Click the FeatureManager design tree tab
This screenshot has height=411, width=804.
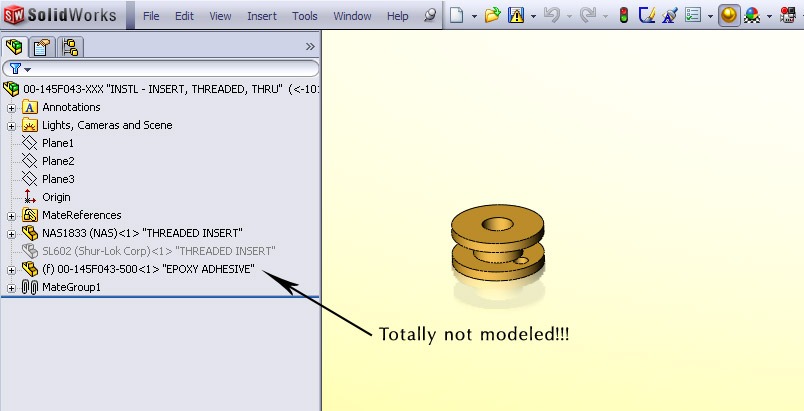[15, 47]
